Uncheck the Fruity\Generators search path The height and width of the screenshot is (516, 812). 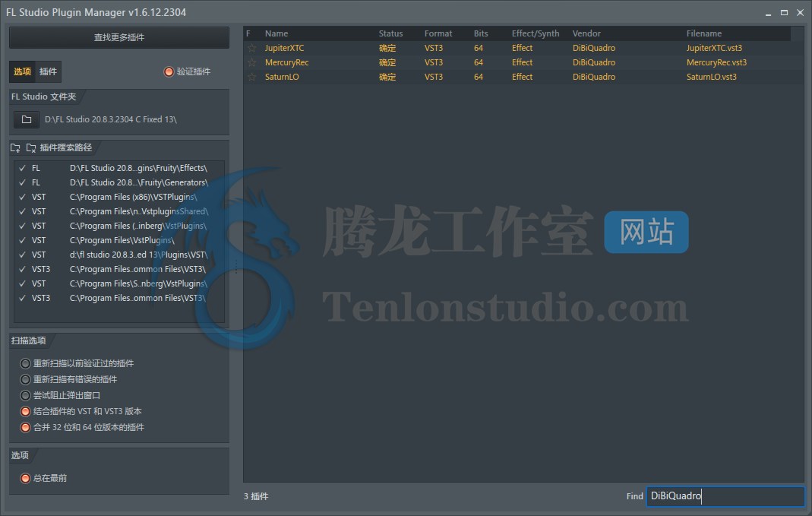[22, 183]
